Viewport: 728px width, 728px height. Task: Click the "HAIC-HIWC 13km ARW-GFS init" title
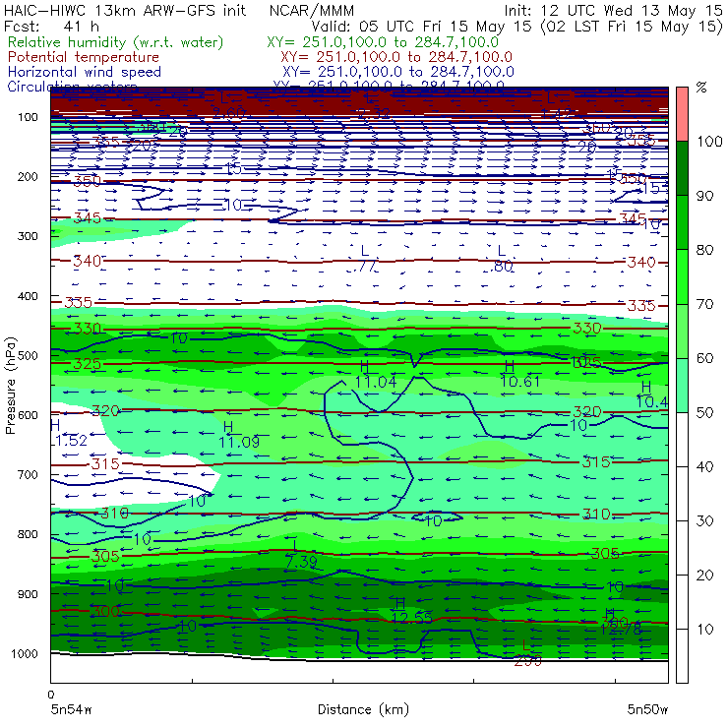tap(125, 10)
